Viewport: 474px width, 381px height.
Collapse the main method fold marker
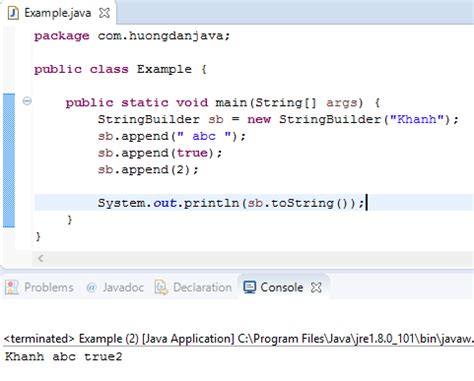click(27, 101)
